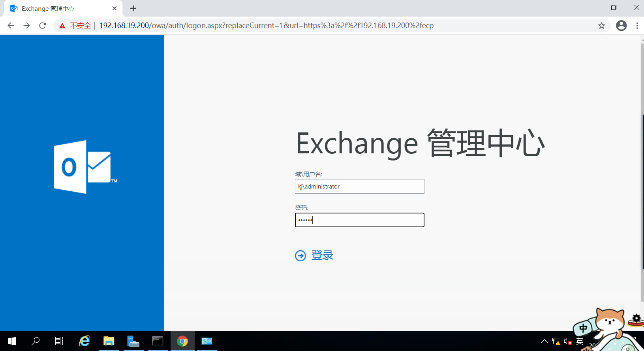Click the muted volume tray icon
The image size is (644, 351).
pyautogui.click(x=568, y=341)
